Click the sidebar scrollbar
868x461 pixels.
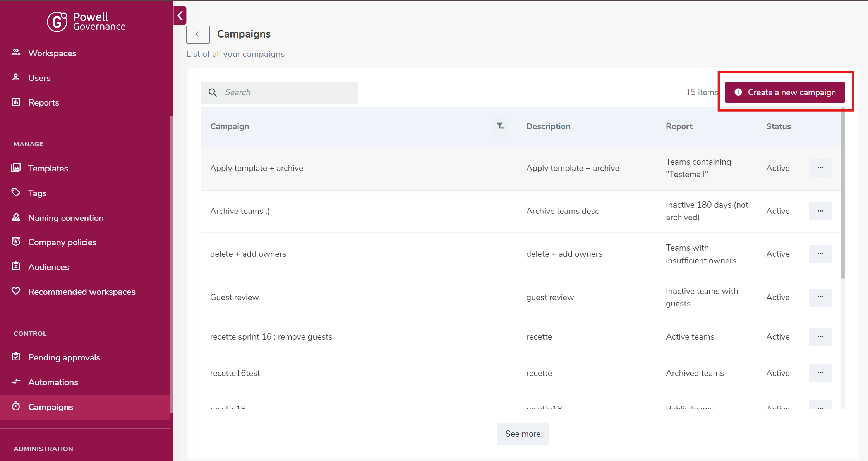(x=171, y=265)
